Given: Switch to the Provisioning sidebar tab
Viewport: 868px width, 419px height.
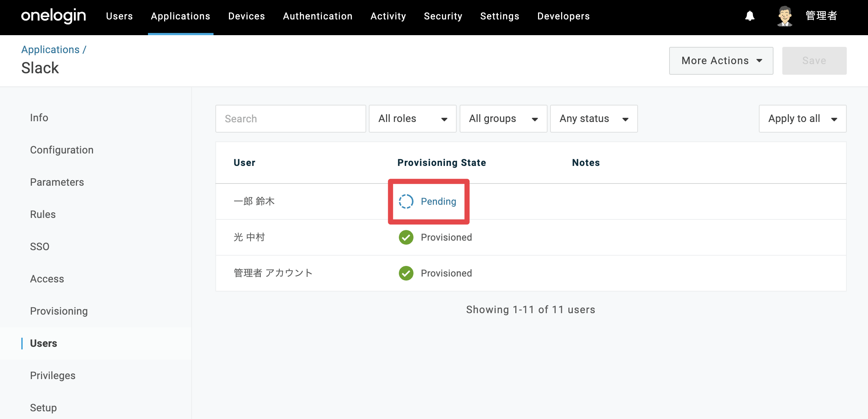Looking at the screenshot, I should [x=59, y=311].
